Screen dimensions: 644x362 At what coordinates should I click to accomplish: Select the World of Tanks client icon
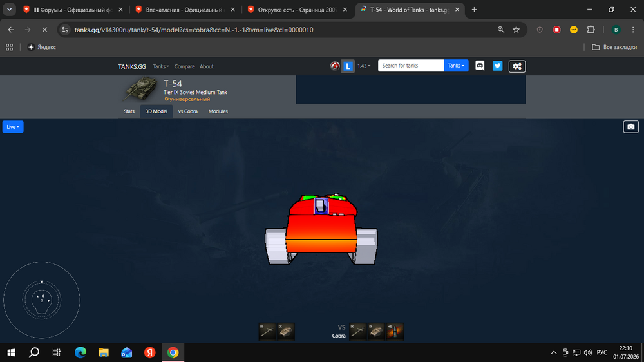[335, 66]
